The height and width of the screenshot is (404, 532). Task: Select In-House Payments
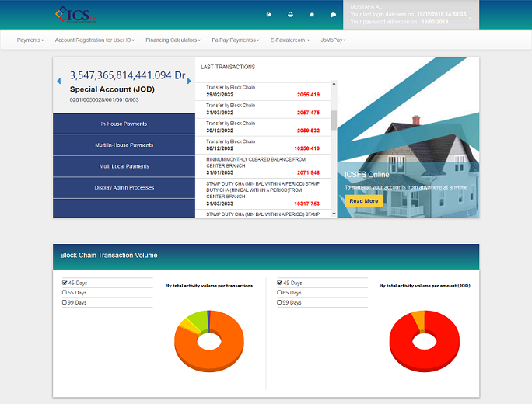click(124, 124)
